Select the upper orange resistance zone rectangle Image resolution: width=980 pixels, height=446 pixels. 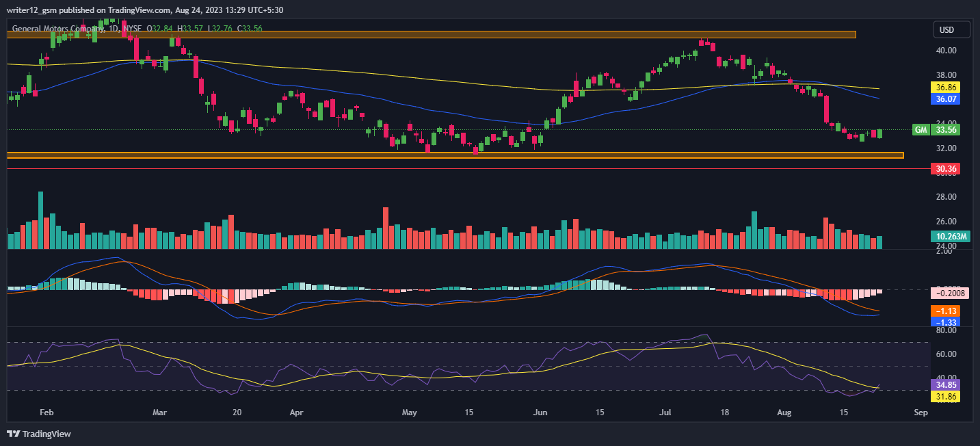pyautogui.click(x=432, y=34)
